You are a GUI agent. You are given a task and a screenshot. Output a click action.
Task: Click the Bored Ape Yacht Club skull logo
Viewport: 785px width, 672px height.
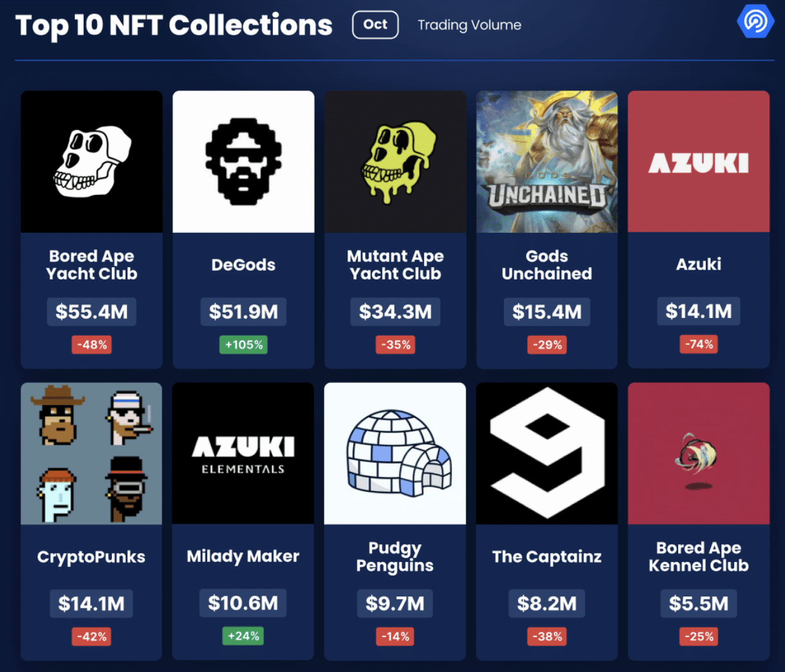click(91, 162)
